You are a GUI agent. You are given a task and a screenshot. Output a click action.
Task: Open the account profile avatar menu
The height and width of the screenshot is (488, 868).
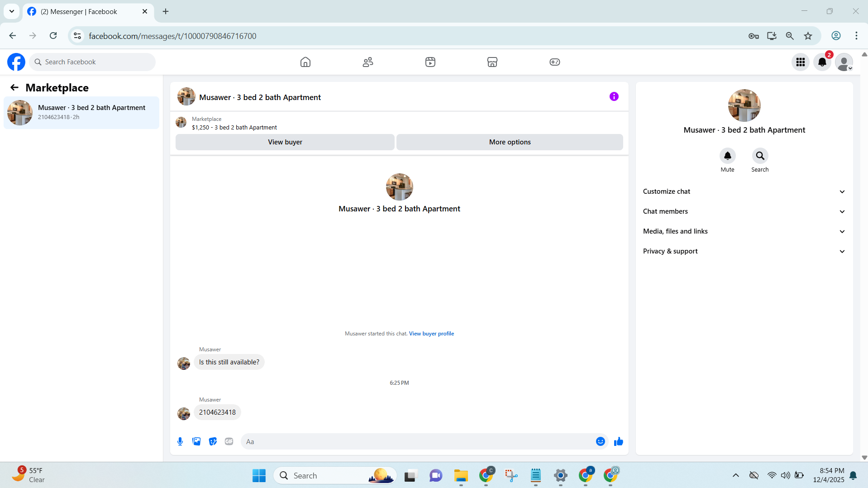844,62
